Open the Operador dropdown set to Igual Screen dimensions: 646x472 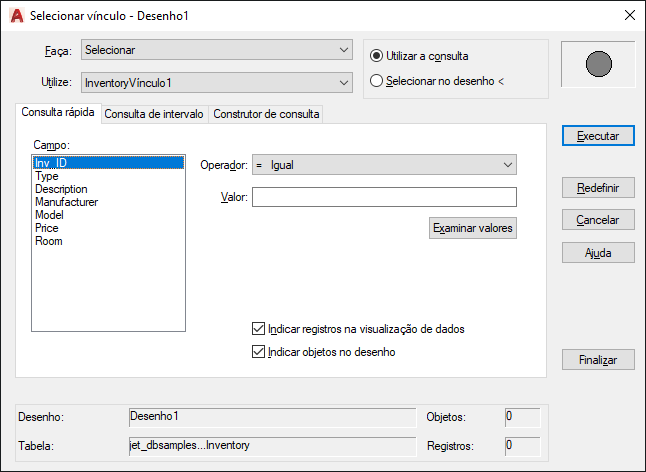click(x=384, y=165)
